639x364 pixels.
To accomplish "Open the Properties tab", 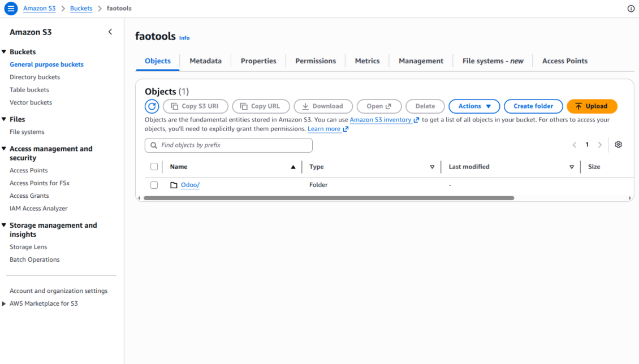I will pos(258,61).
